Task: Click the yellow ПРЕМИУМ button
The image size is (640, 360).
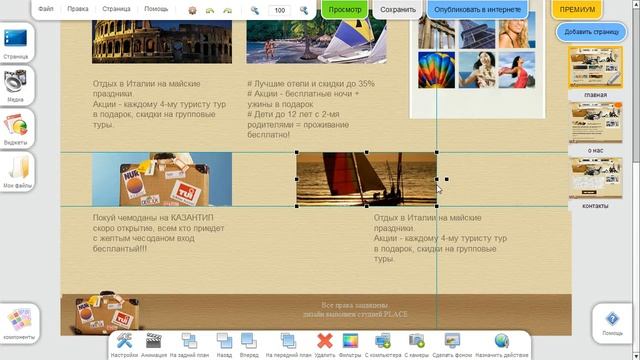Action: [577, 9]
